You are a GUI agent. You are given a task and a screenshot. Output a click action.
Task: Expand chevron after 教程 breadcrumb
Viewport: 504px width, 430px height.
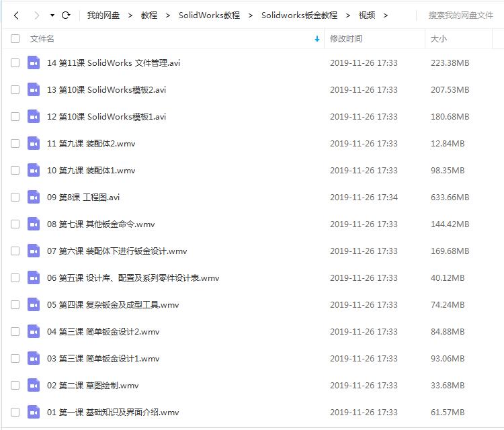168,15
